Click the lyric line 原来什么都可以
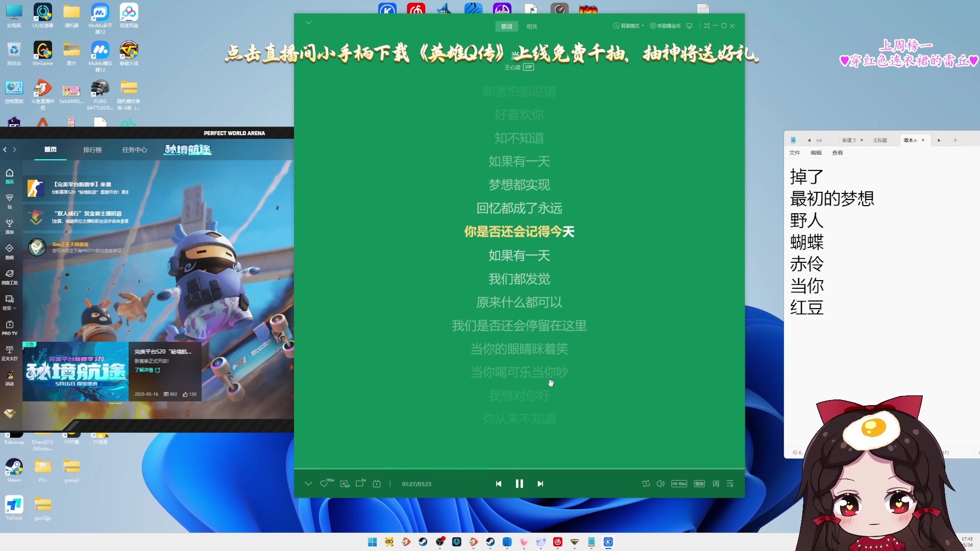980x551 pixels. [x=519, y=303]
